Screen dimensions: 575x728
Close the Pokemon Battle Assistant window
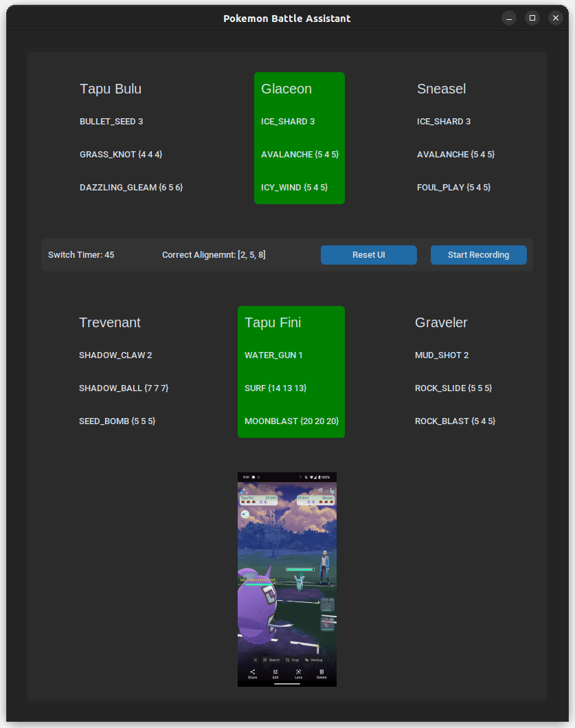click(x=556, y=18)
